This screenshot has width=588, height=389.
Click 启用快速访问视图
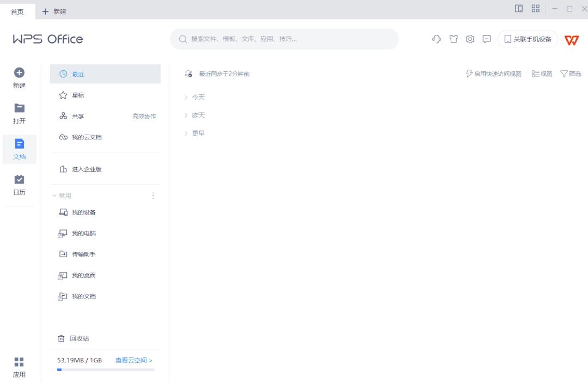pyautogui.click(x=493, y=74)
